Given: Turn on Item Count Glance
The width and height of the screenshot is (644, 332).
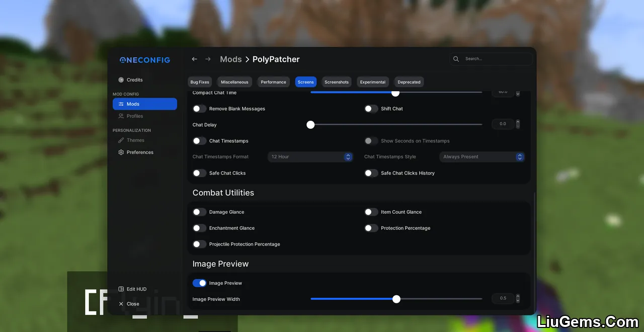Looking at the screenshot, I should click(371, 212).
